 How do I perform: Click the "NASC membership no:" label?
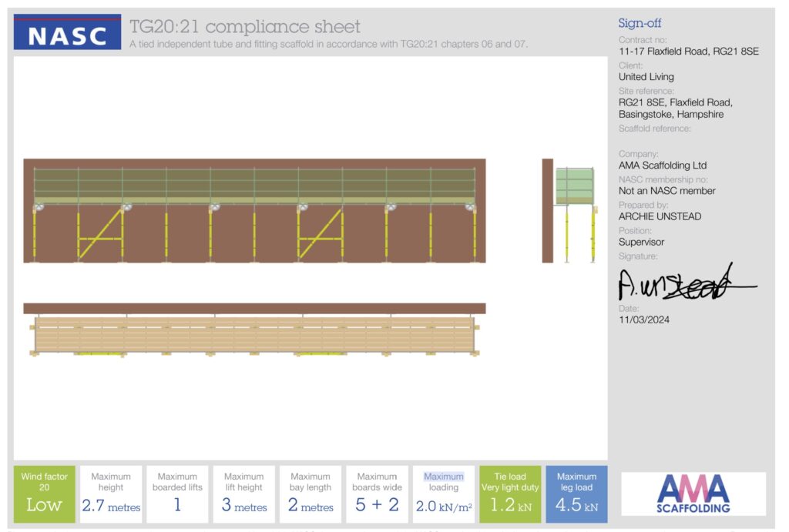[x=663, y=180]
